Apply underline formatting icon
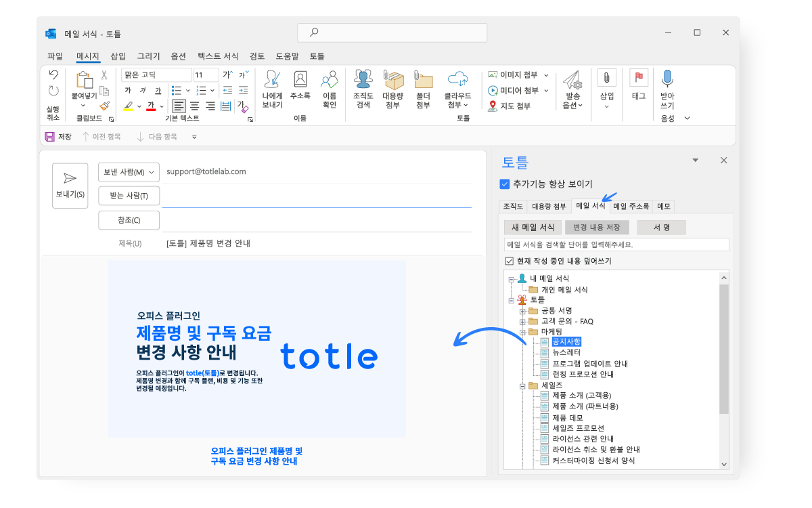 click(158, 90)
